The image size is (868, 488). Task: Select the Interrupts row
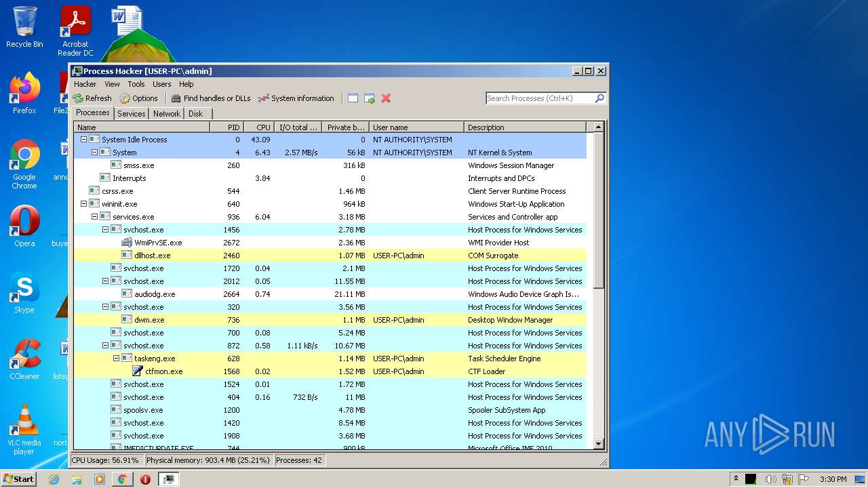point(330,178)
